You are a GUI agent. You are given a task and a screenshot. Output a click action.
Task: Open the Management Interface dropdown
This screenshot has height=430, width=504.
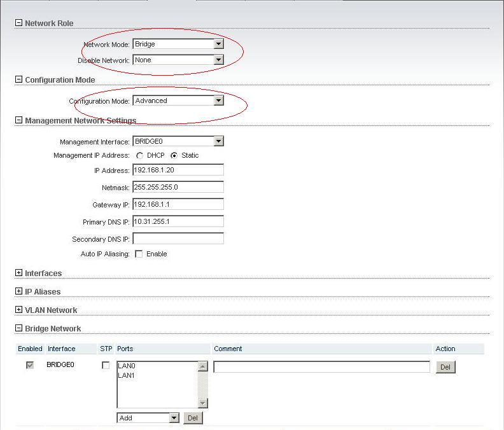(218, 142)
